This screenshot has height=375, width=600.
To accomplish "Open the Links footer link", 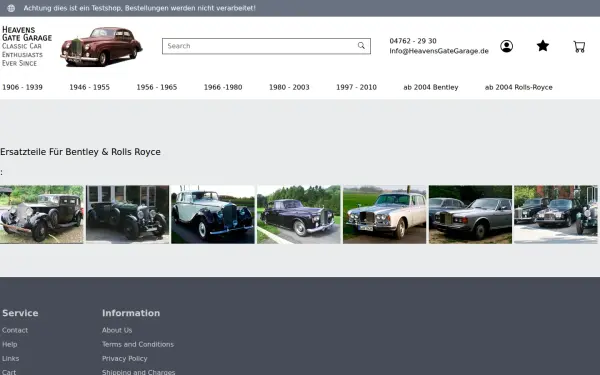I will [10, 359].
